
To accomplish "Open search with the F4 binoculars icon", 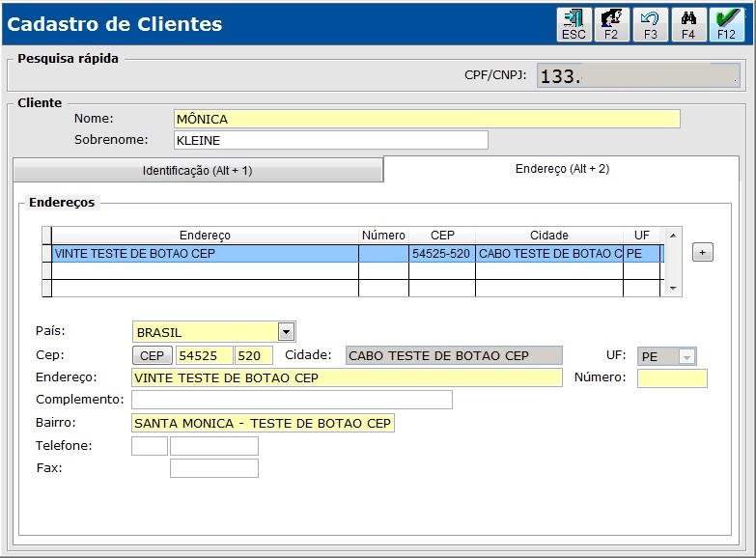I will click(688, 24).
